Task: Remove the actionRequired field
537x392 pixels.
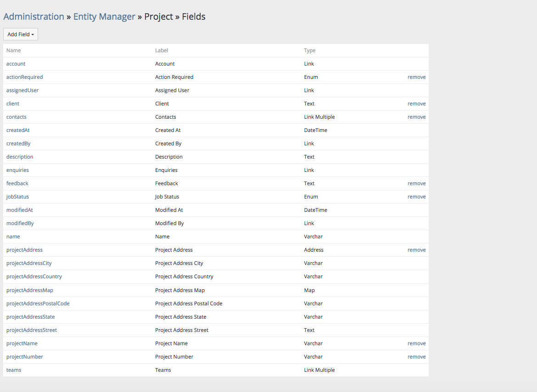Action: [x=416, y=77]
